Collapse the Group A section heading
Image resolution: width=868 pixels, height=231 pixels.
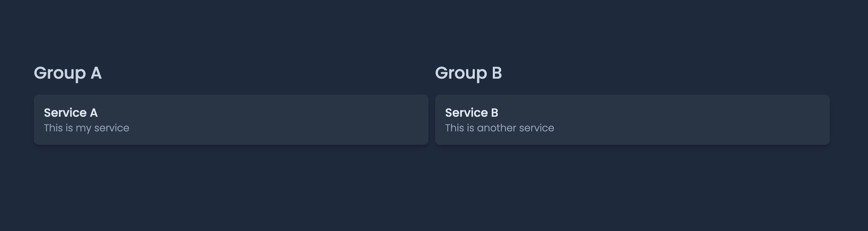click(68, 73)
